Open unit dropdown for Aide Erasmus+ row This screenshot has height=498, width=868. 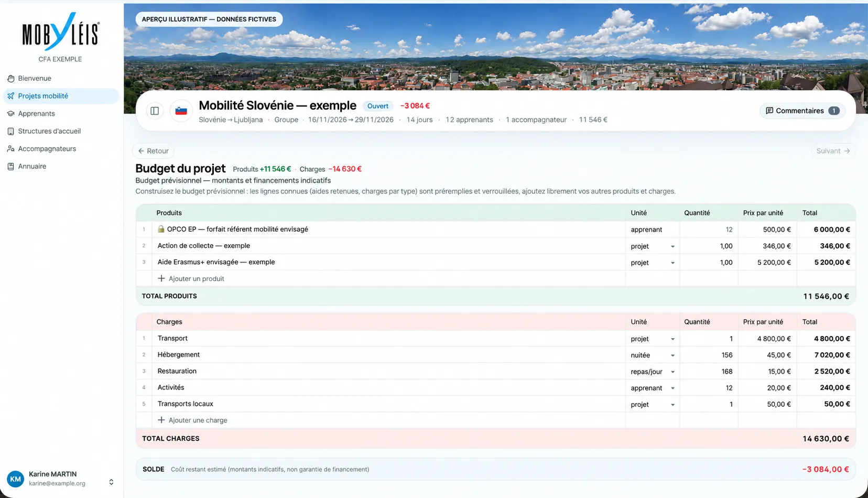click(x=653, y=262)
